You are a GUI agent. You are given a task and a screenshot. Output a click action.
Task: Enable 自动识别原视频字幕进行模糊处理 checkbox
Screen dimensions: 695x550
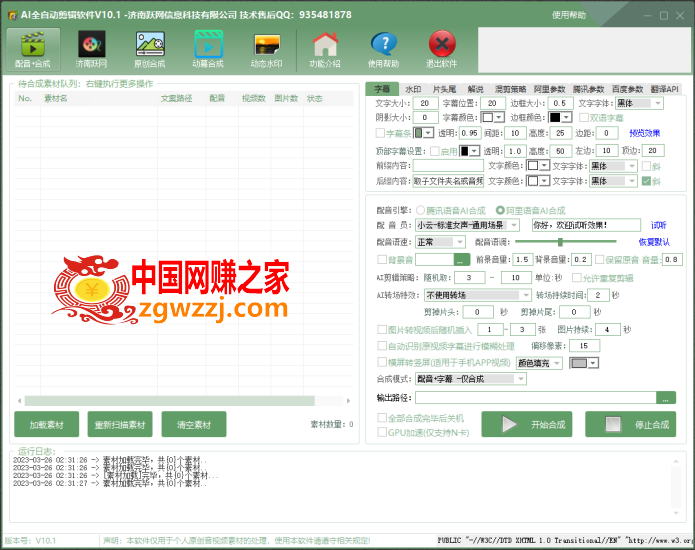click(382, 345)
